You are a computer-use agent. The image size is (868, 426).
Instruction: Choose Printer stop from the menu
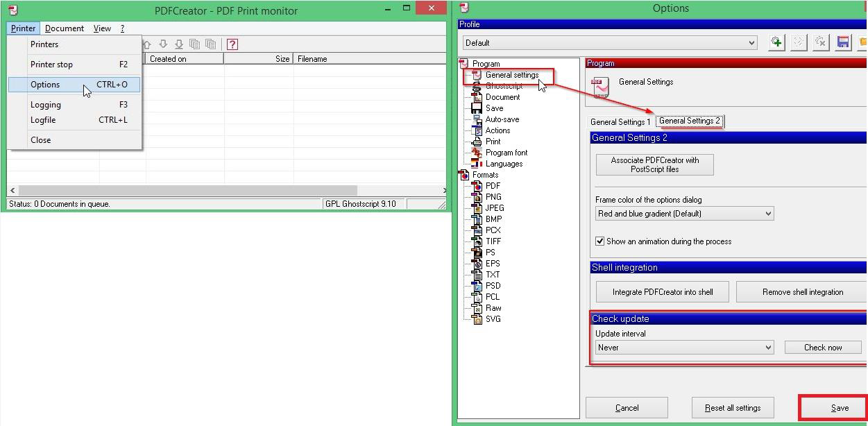[x=74, y=65]
